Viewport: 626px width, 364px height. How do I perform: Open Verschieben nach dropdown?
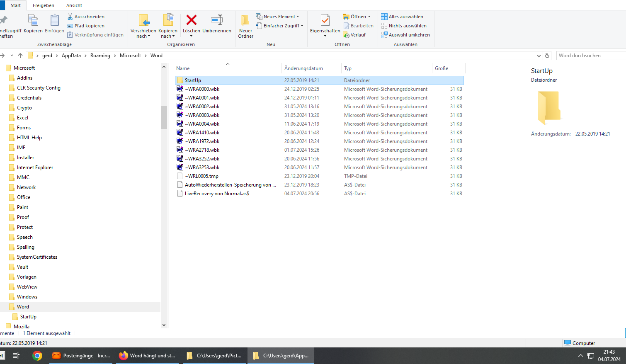click(x=143, y=34)
